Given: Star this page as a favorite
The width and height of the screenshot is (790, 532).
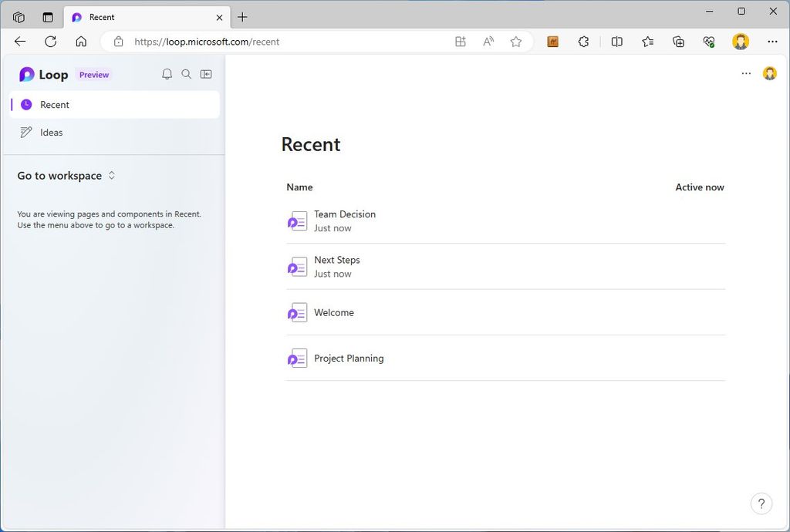Looking at the screenshot, I should point(515,42).
